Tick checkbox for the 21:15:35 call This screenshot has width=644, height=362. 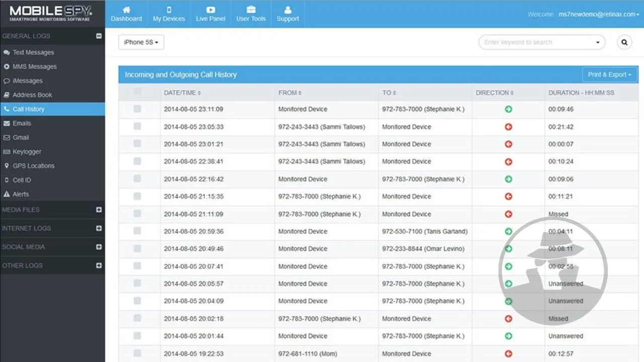pos(137,196)
